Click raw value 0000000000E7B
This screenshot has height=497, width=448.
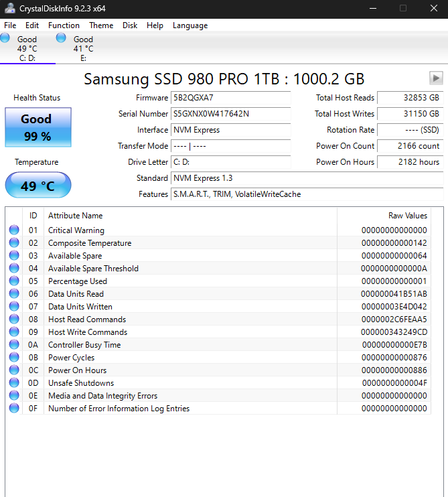click(394, 345)
